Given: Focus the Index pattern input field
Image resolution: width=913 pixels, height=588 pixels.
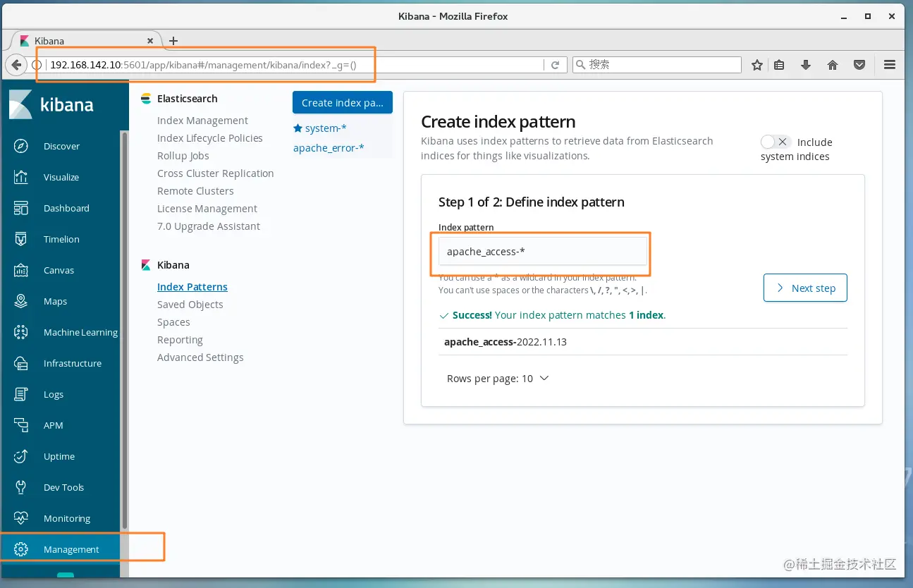Looking at the screenshot, I should 542,252.
